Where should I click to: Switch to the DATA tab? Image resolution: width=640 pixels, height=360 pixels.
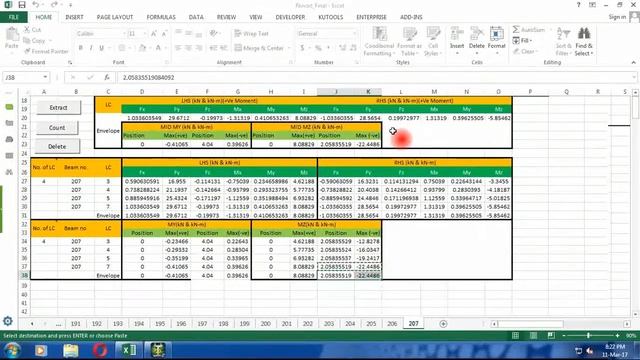click(196, 17)
